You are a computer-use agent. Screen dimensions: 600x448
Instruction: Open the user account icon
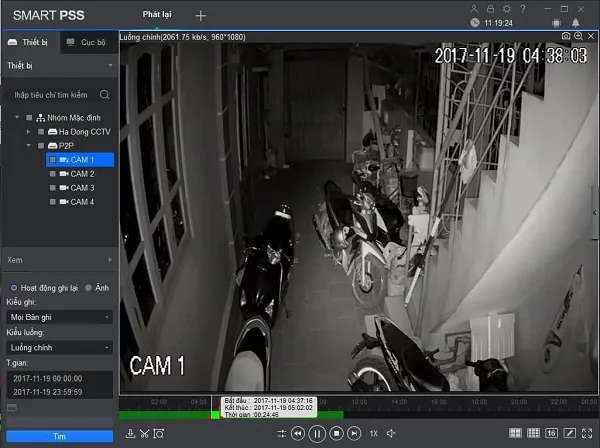point(474,9)
